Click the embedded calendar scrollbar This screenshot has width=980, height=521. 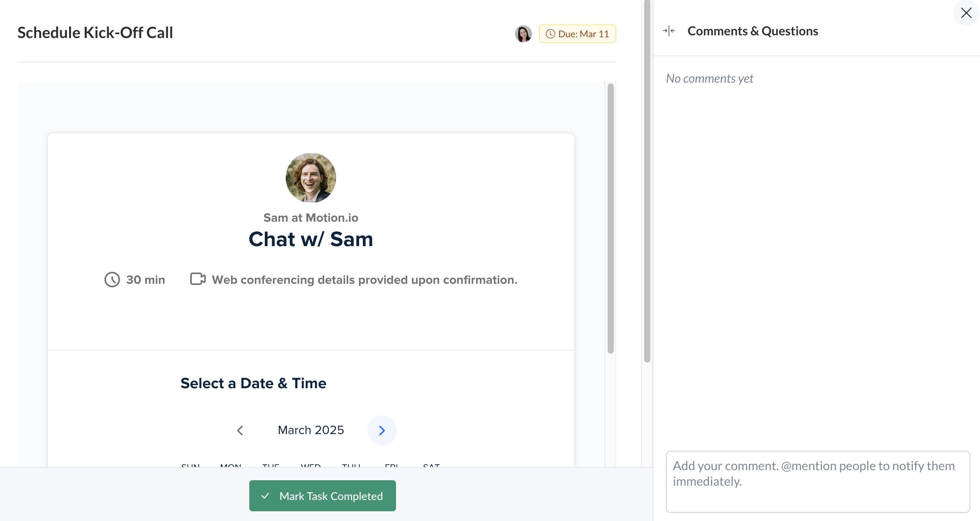click(x=610, y=217)
